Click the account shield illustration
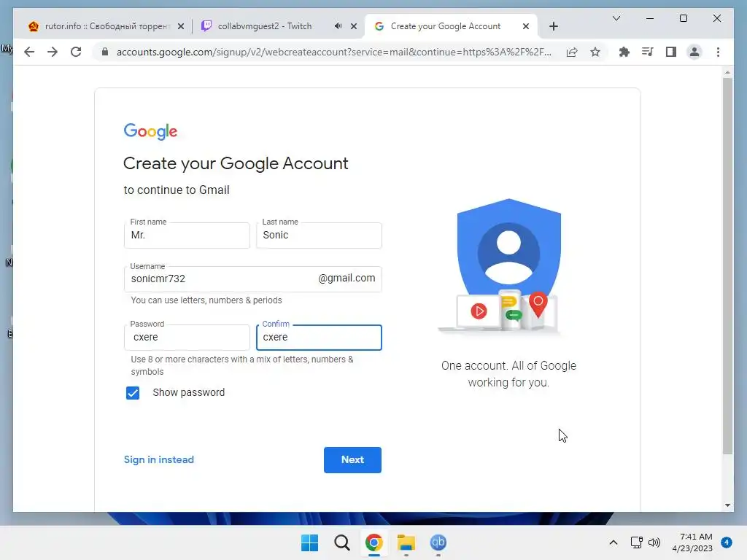 click(508, 265)
